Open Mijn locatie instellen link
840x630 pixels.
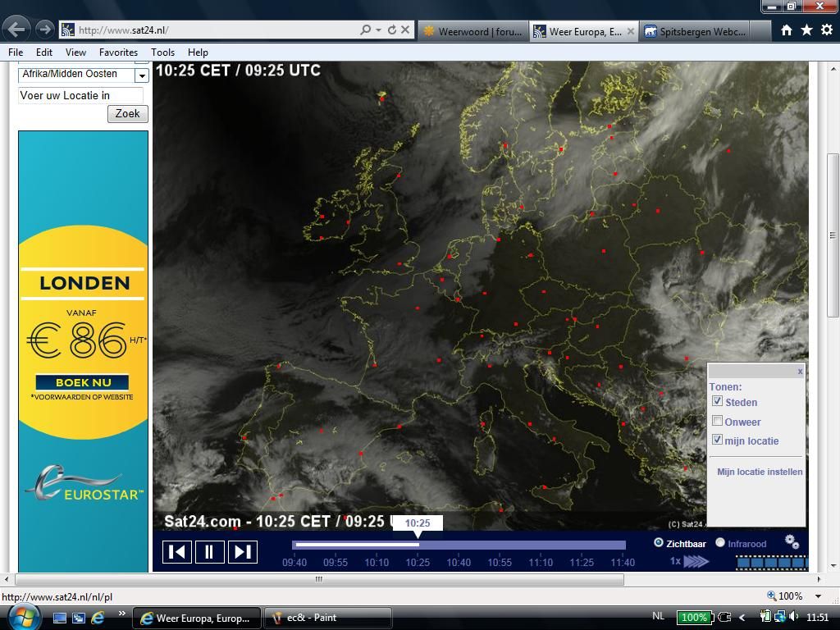(760, 472)
